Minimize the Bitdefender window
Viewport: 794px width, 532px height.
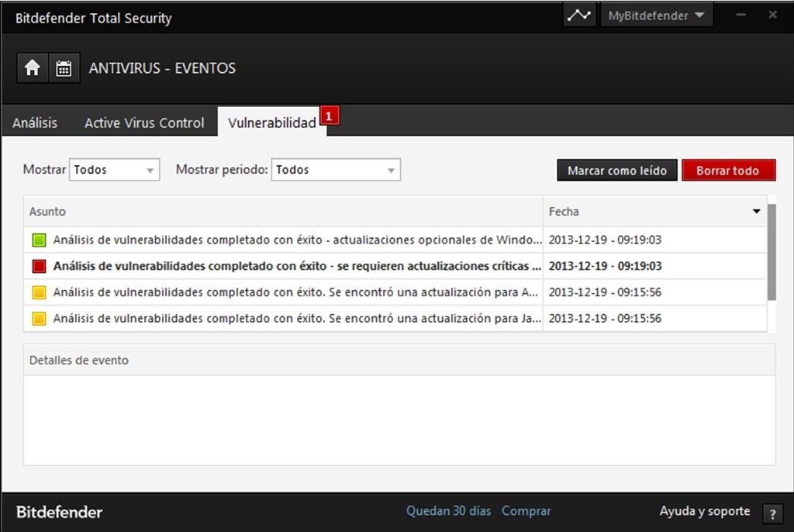(x=740, y=15)
